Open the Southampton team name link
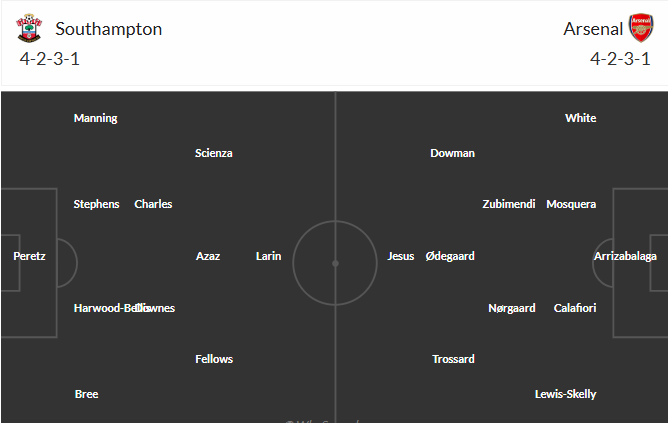 point(109,29)
